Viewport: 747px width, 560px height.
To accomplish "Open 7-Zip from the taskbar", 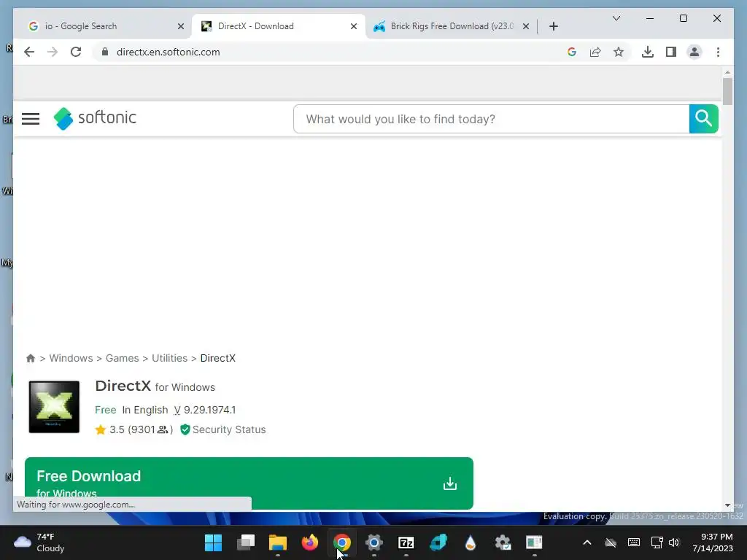I will pyautogui.click(x=406, y=542).
